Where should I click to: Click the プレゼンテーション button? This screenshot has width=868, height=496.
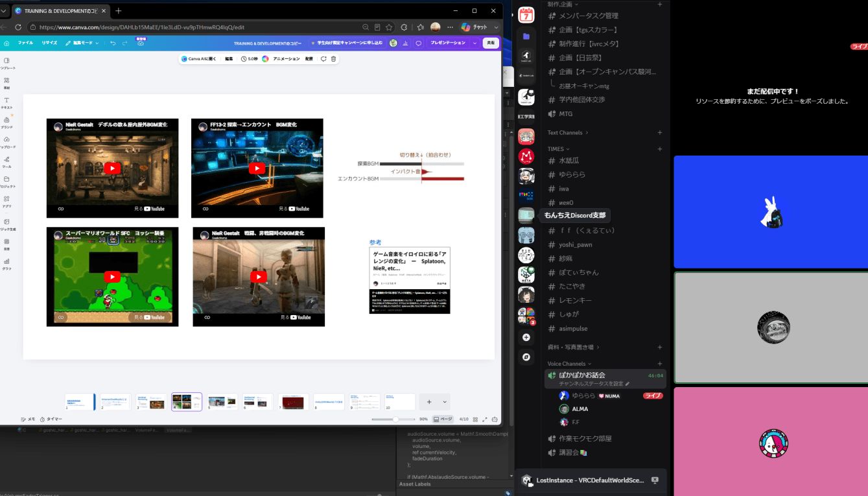(x=448, y=43)
